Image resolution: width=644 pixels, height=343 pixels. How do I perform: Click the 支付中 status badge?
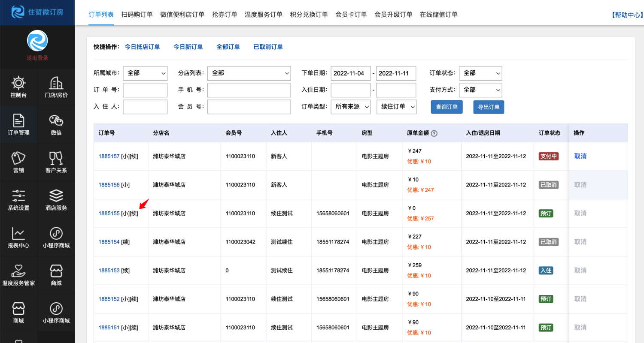549,156
